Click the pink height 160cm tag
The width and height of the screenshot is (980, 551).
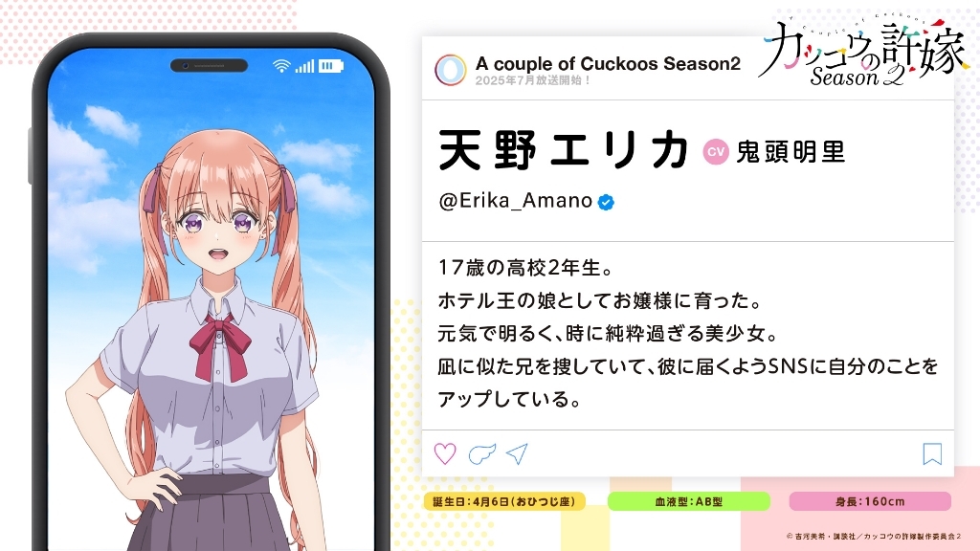pyautogui.click(x=870, y=501)
